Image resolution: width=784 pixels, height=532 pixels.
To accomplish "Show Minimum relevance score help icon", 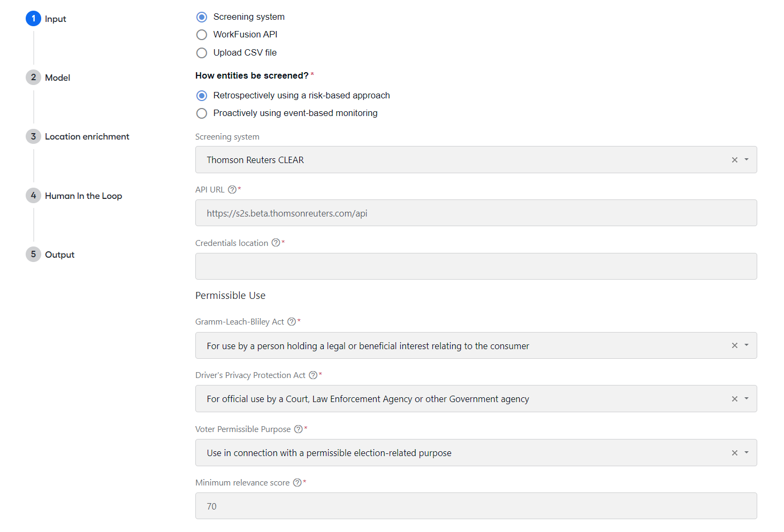I will point(298,482).
